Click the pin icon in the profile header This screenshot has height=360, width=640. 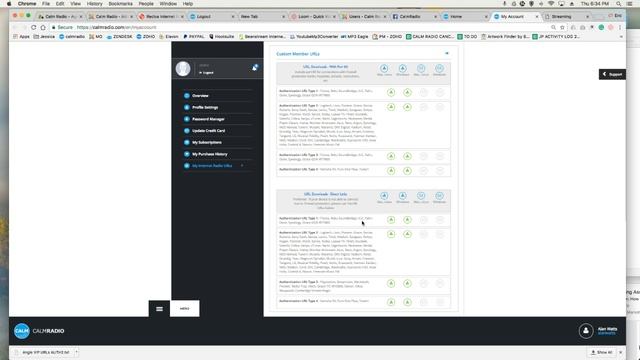[x=255, y=67]
